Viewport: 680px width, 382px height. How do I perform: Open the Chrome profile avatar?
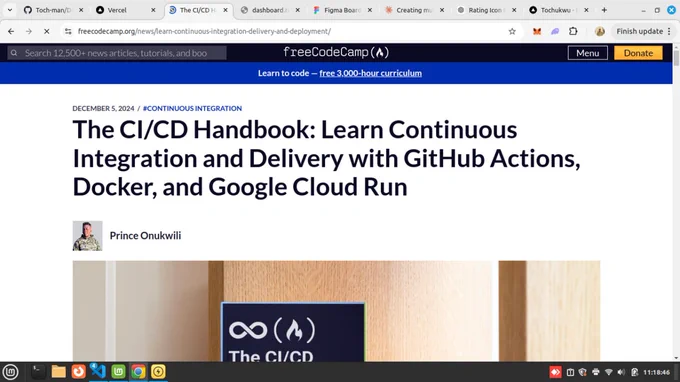point(600,31)
